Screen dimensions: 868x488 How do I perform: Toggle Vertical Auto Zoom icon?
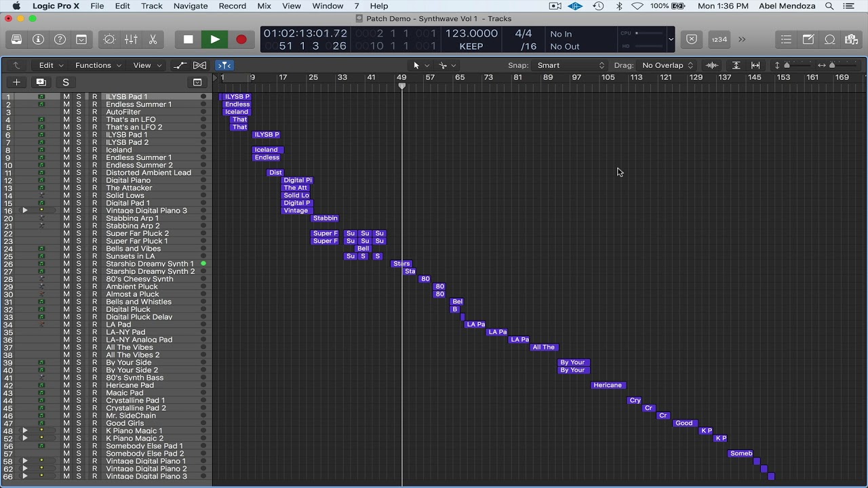point(736,65)
